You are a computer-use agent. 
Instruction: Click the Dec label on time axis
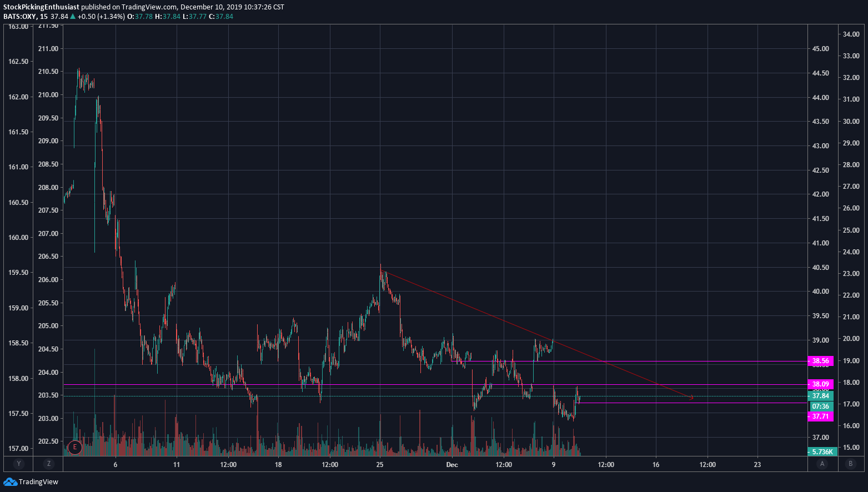tap(452, 465)
